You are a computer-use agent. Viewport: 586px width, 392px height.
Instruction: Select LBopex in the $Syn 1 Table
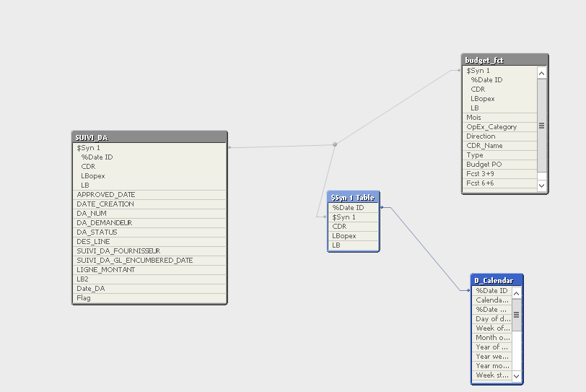pyautogui.click(x=344, y=236)
